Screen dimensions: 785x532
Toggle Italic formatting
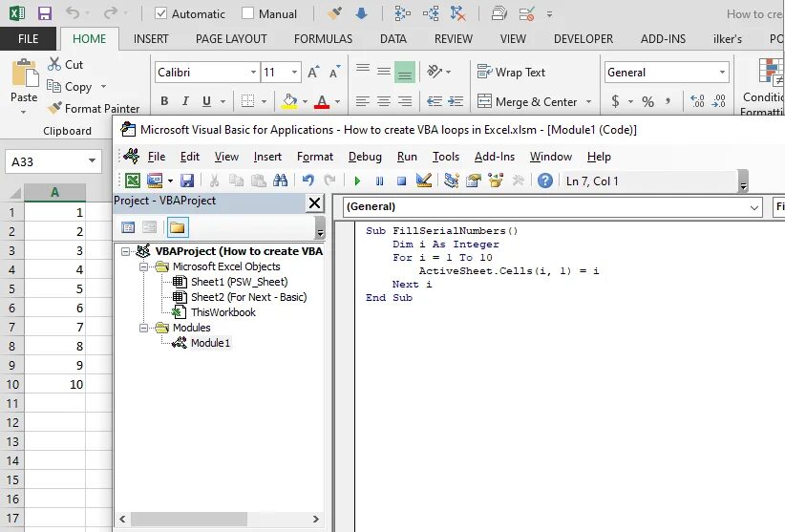(x=185, y=101)
